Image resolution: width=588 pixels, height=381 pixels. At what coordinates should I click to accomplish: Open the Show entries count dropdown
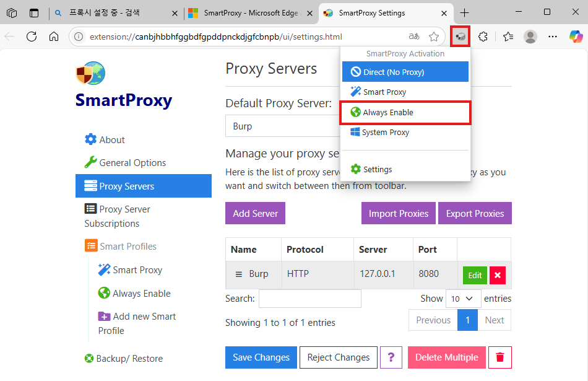(463, 299)
